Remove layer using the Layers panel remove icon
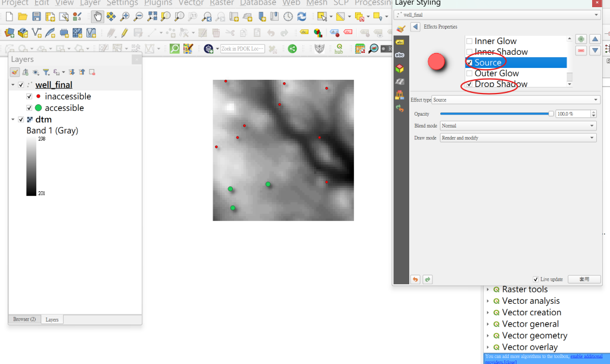Image resolution: width=610 pixels, height=364 pixels. 91,72
